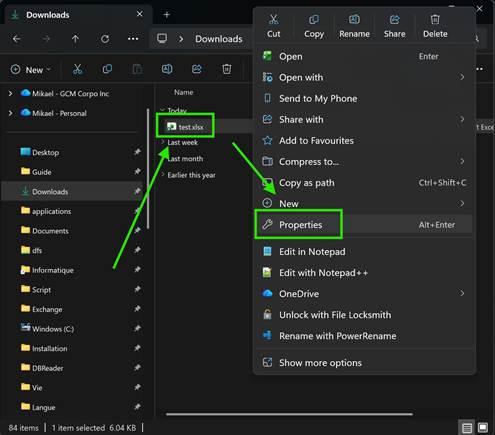The width and height of the screenshot is (495, 435).
Task: Expand the Last week group
Action: (x=163, y=142)
